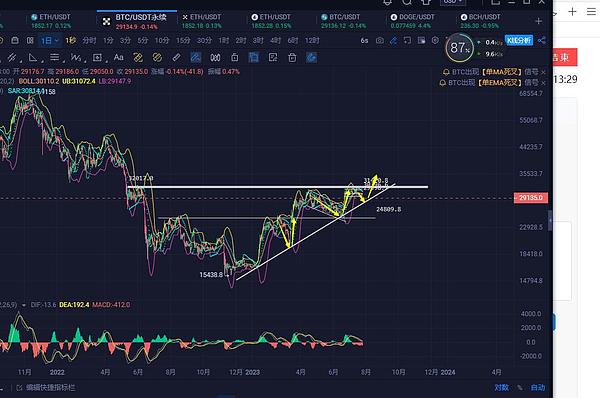Select the 30分 timeframe

tap(204, 41)
